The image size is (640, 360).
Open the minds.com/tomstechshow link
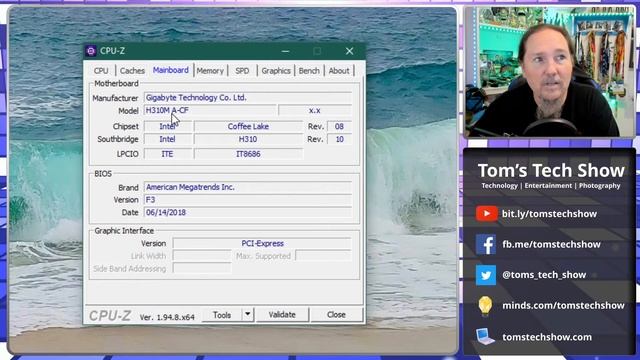click(x=563, y=305)
